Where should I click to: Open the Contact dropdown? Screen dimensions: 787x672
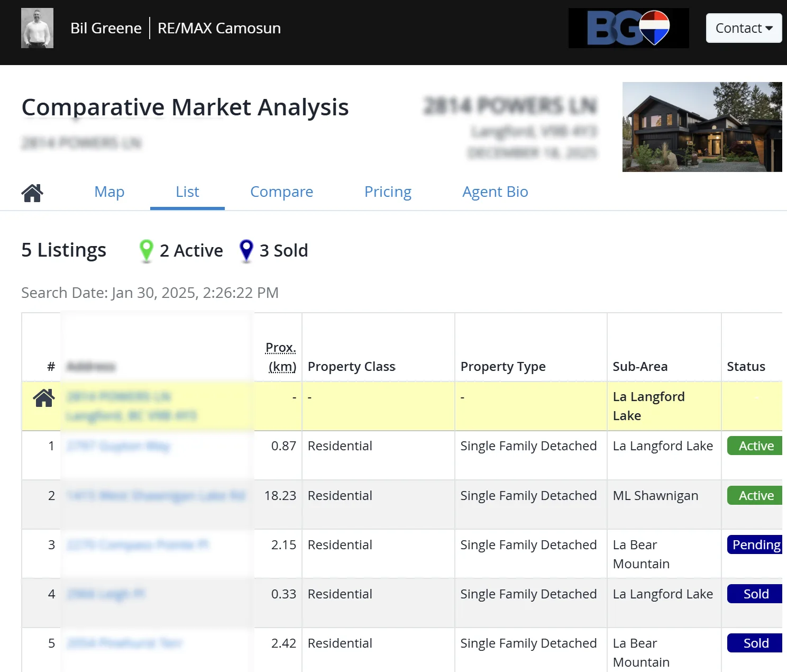pos(744,28)
